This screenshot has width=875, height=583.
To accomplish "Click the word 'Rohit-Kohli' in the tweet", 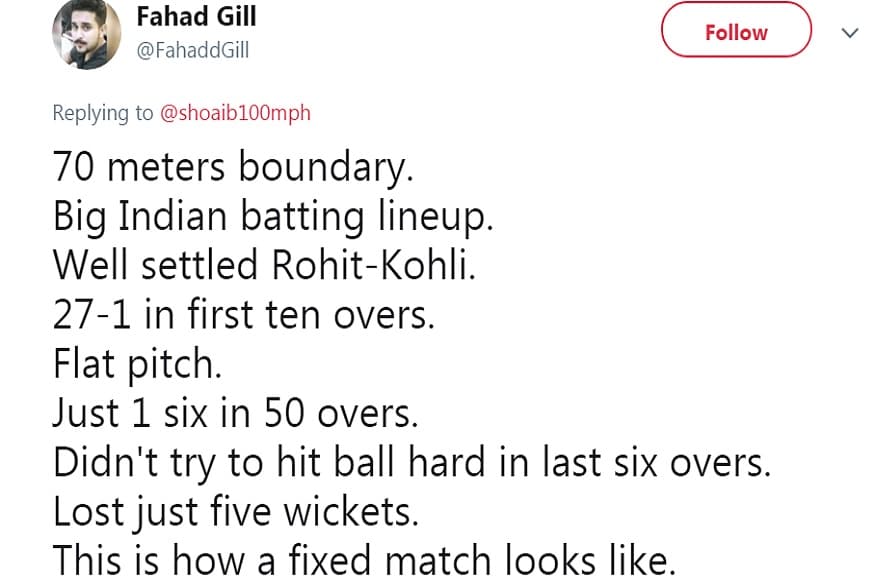I will pos(373,264).
